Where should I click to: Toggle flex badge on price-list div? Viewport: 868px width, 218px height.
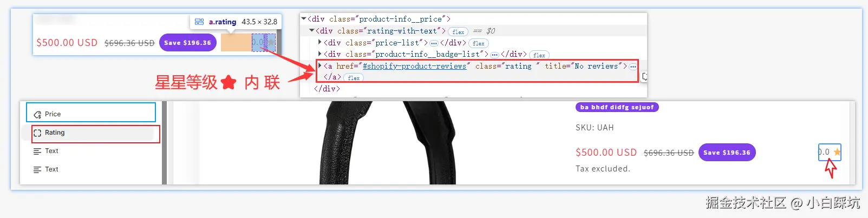pyautogui.click(x=479, y=43)
